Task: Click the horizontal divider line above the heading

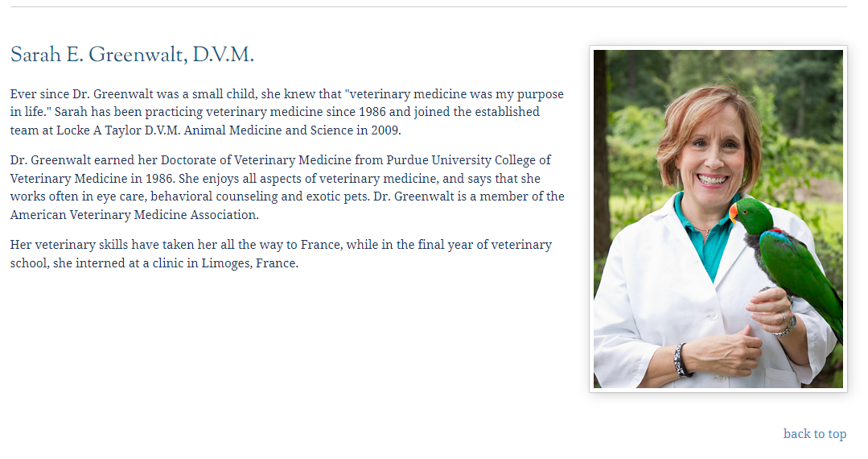Action: coord(428,7)
